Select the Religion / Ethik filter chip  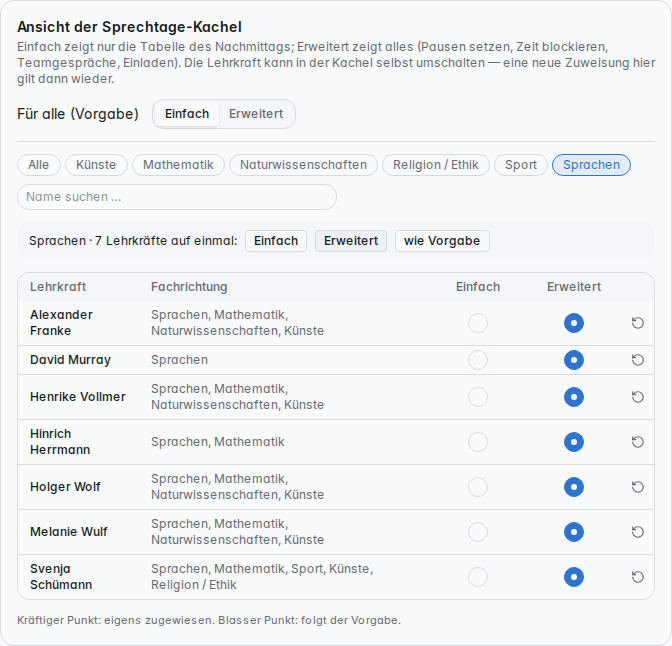pos(435,165)
